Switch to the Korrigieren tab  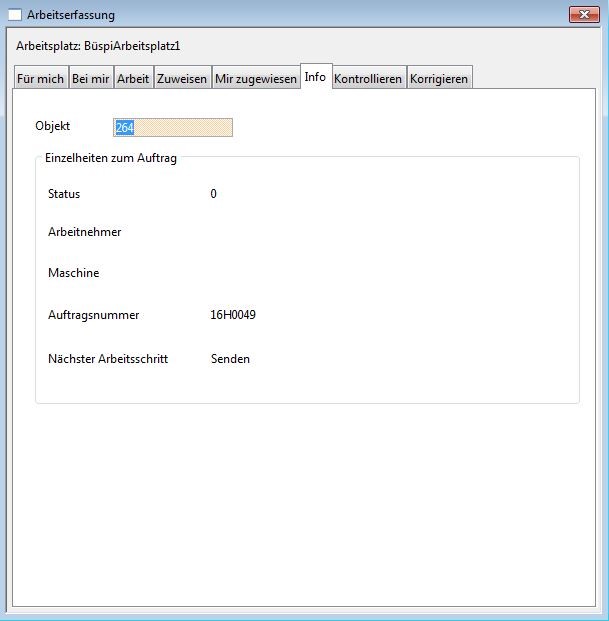439,79
